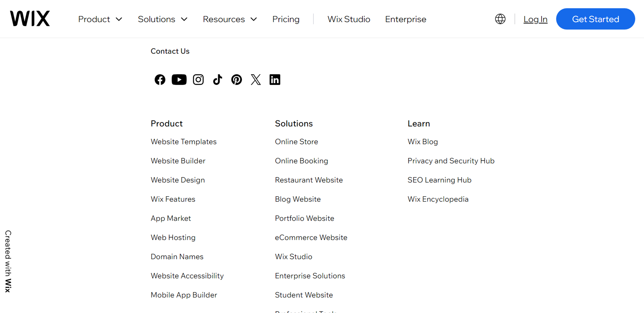
Task: Click the YouTube social icon
Action: pos(179,80)
